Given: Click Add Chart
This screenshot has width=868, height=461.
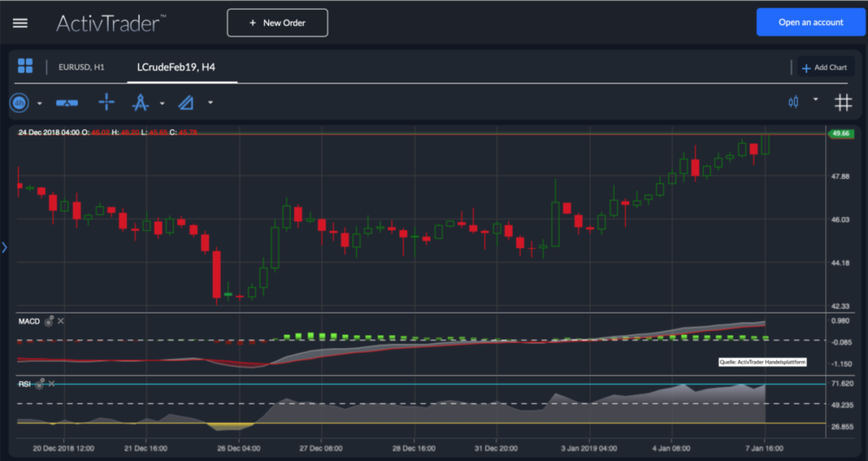Looking at the screenshot, I should click(825, 68).
